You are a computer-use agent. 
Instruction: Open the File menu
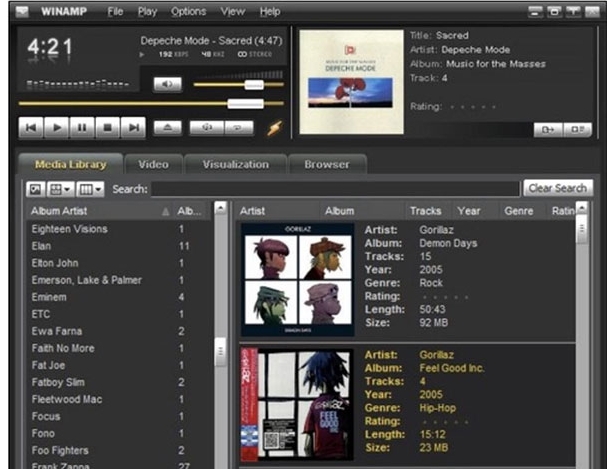pos(115,12)
